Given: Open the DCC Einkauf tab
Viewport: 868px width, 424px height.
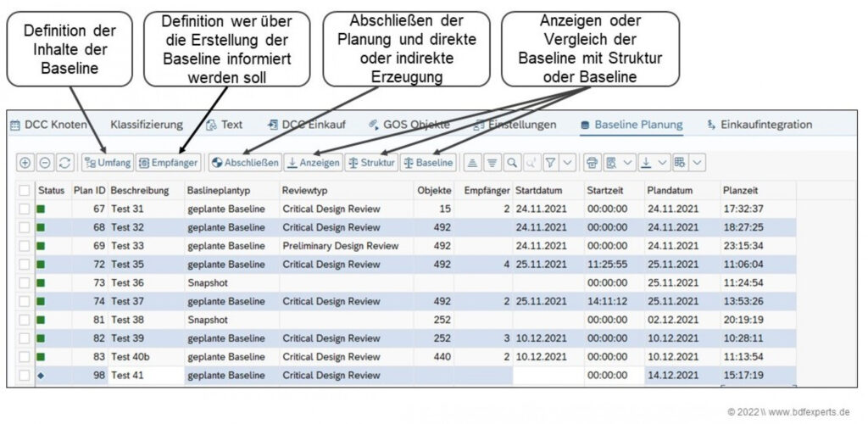Looking at the screenshot, I should click(307, 125).
